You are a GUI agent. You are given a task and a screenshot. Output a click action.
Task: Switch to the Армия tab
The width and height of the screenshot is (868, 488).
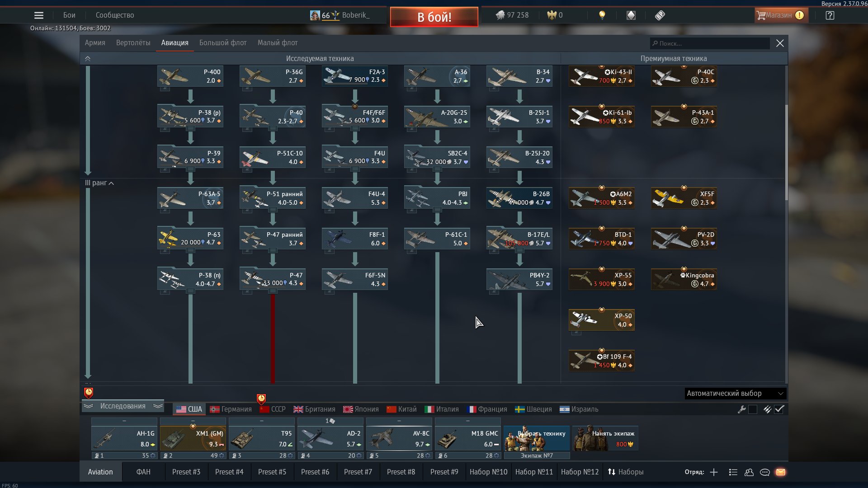coord(95,43)
